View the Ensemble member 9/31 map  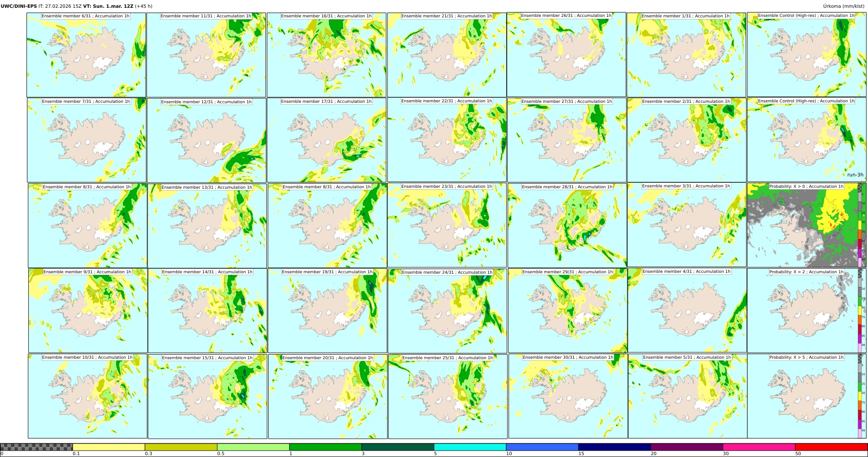pos(88,311)
